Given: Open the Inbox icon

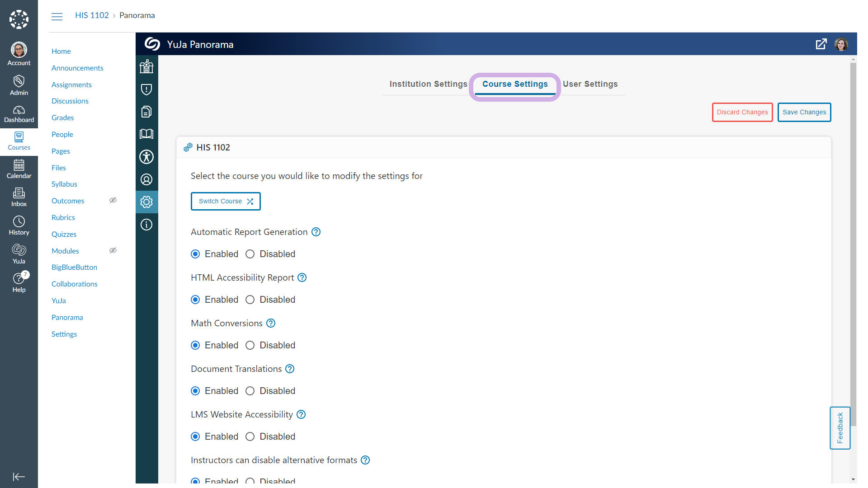Looking at the screenshot, I should (x=19, y=197).
